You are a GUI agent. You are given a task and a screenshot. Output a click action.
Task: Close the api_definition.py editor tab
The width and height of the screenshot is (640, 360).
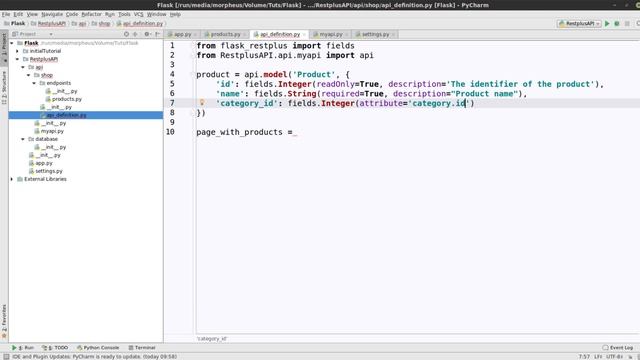click(304, 35)
